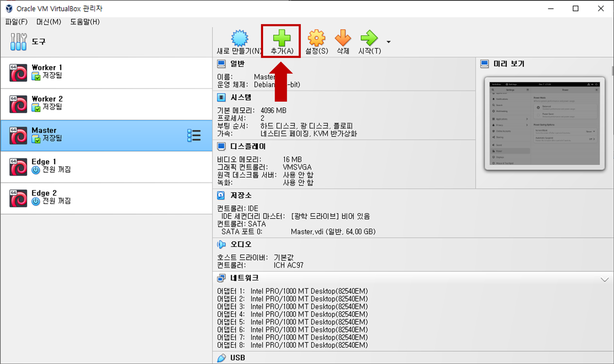Open the Display (디스플레이) heading link

[x=248, y=146]
